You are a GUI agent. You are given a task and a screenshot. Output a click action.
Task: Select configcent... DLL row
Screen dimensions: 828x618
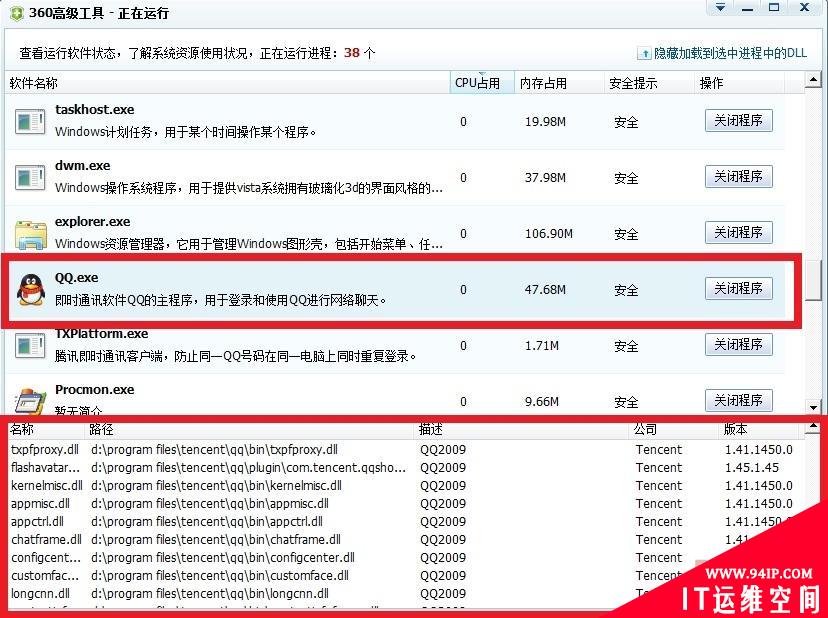[x=45, y=557]
